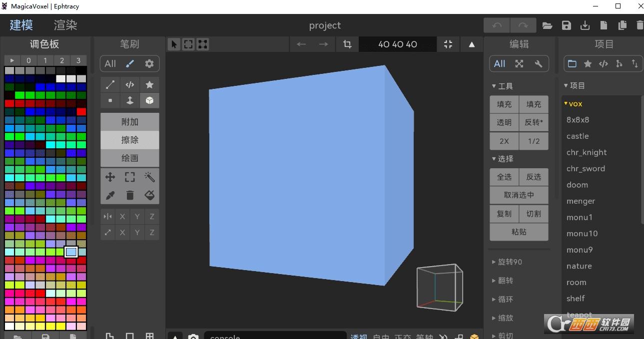Select the line brush tool
This screenshot has height=339, width=644.
[x=110, y=84]
